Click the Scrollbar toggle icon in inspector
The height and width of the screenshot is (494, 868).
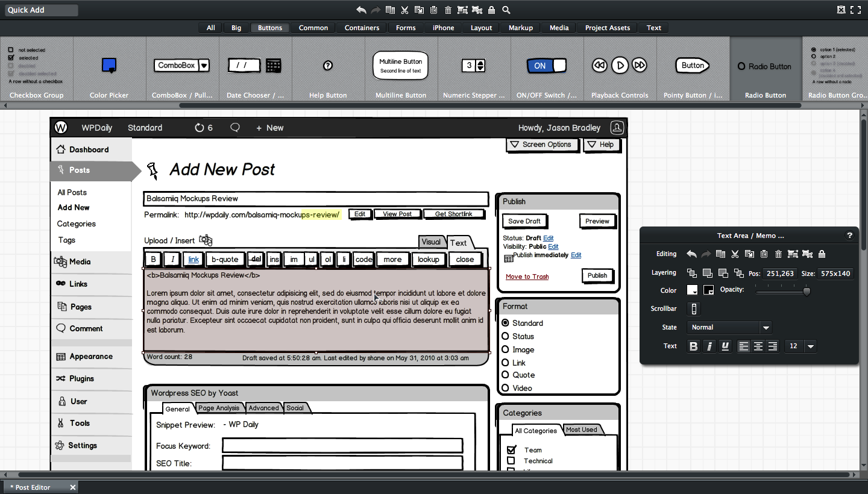point(694,309)
